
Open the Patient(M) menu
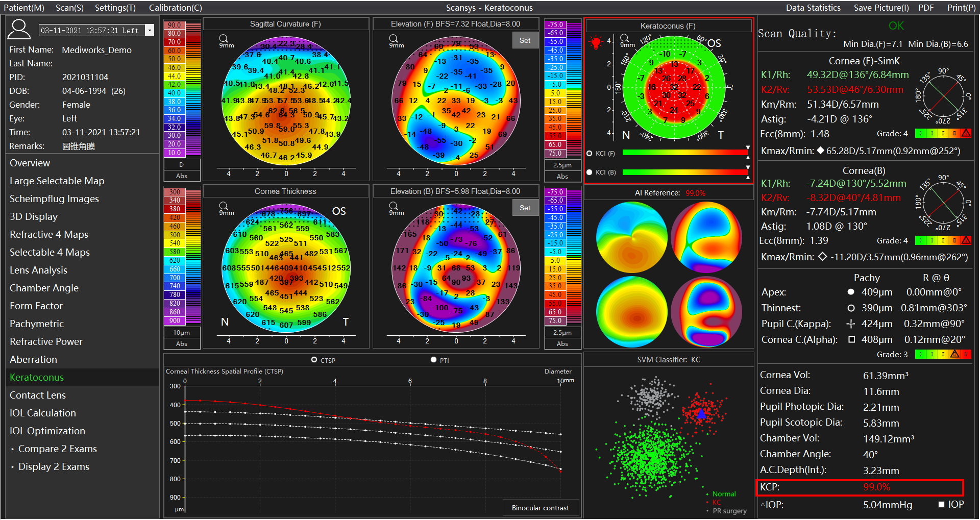click(24, 8)
